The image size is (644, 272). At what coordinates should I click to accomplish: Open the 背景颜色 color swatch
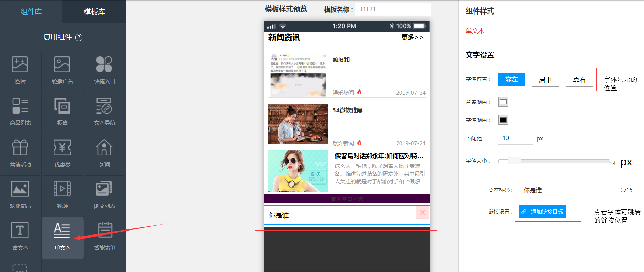click(x=503, y=102)
